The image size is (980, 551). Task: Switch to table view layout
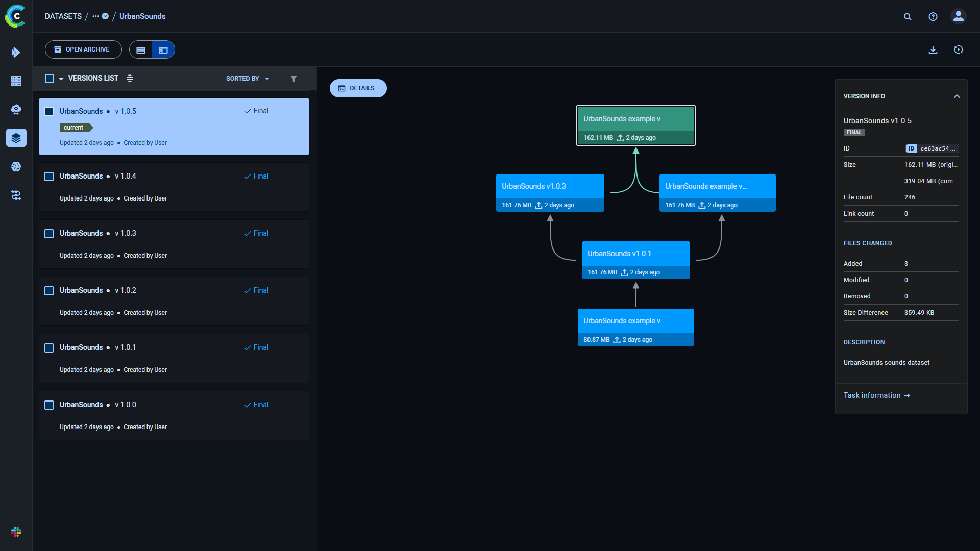pyautogui.click(x=141, y=49)
